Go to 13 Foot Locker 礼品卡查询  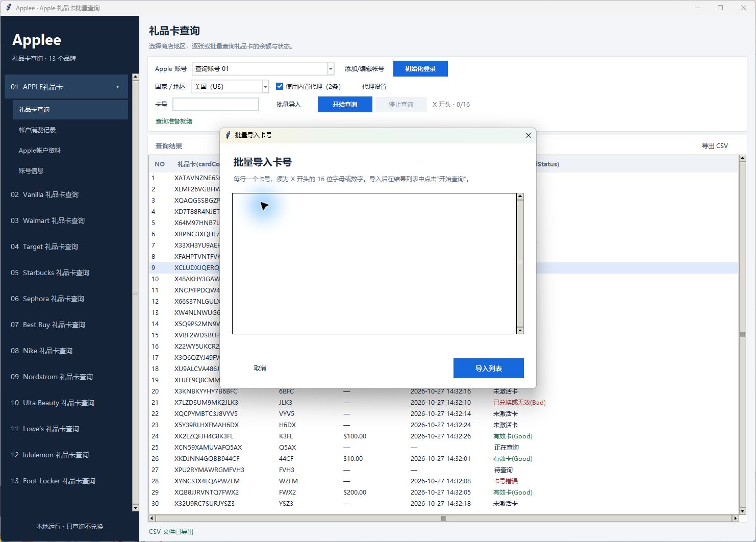(x=53, y=481)
